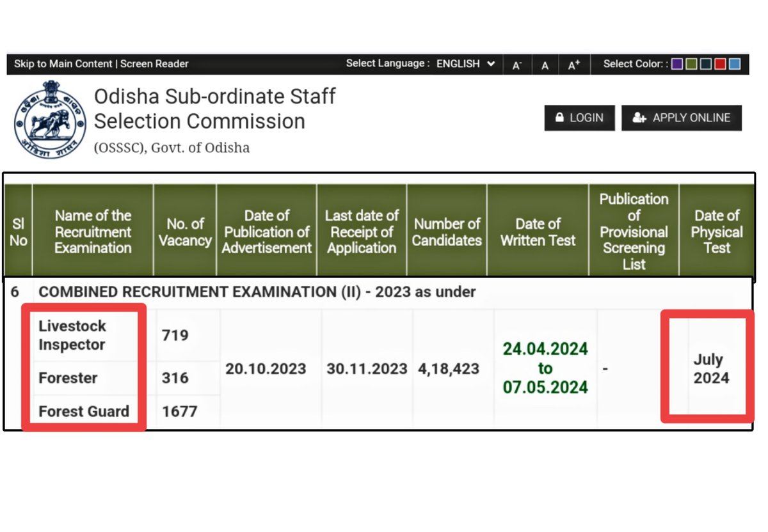This screenshot has width=768, height=532.
Task: Click vacancy value 316
Action: tap(175, 378)
